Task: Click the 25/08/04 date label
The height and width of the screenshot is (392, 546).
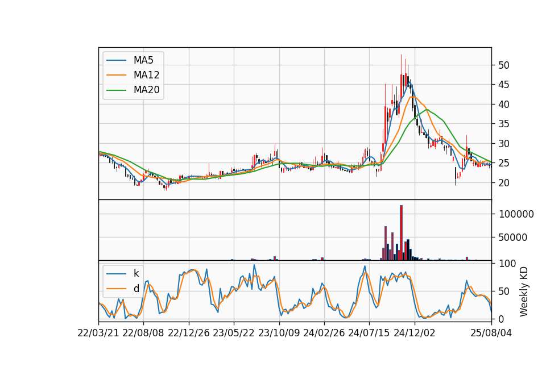Action: click(x=491, y=333)
